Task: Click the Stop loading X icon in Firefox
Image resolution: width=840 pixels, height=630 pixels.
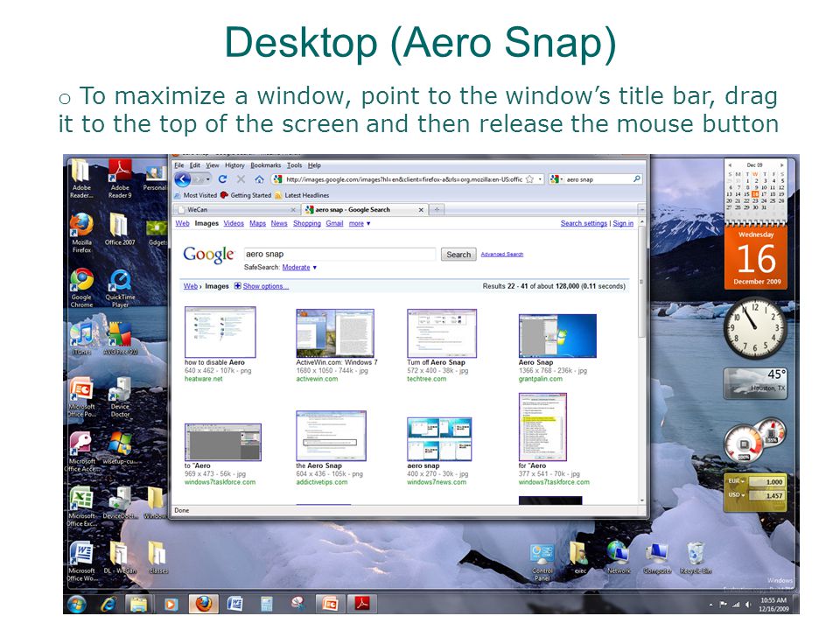Action: click(x=241, y=179)
